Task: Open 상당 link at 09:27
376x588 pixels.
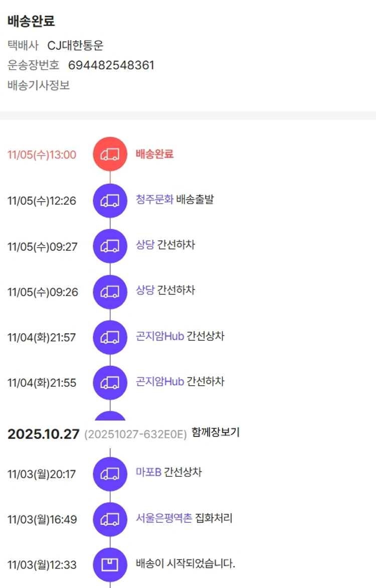Action: tap(145, 245)
